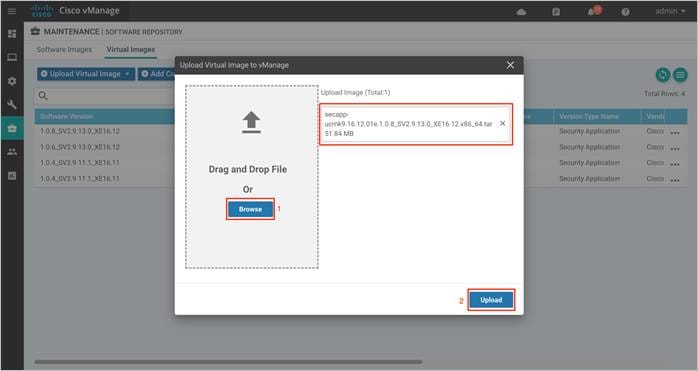Select the uploaded secapp-ucmk9 file name
Viewport: 698px width, 371px height.
[408, 119]
